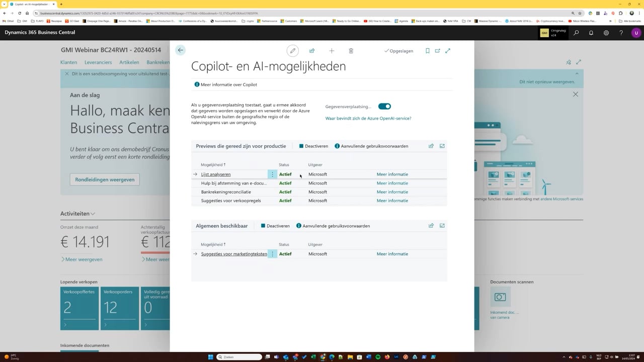
Task: Open Meer informatie for Bankrekeningreconciliatie
Action: point(392,192)
